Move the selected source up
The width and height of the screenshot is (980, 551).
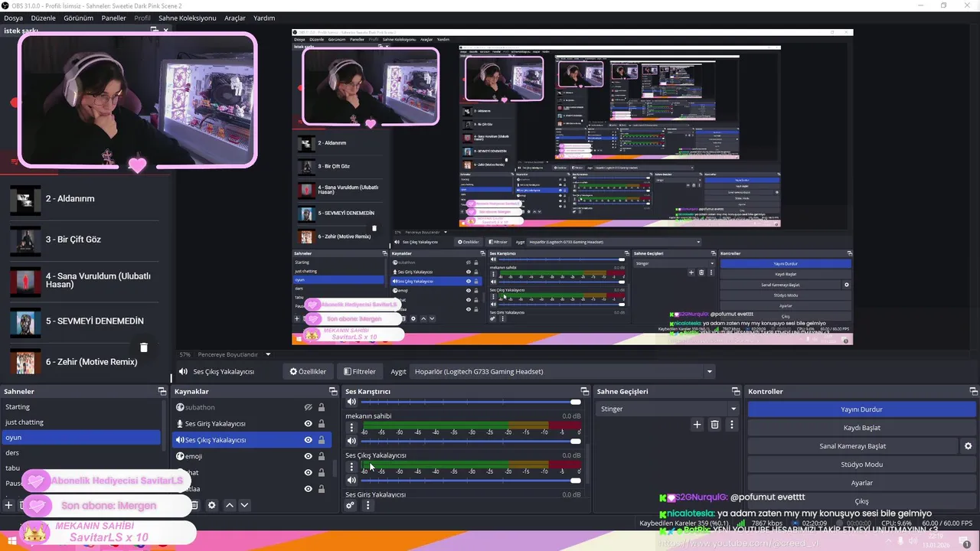(x=229, y=505)
